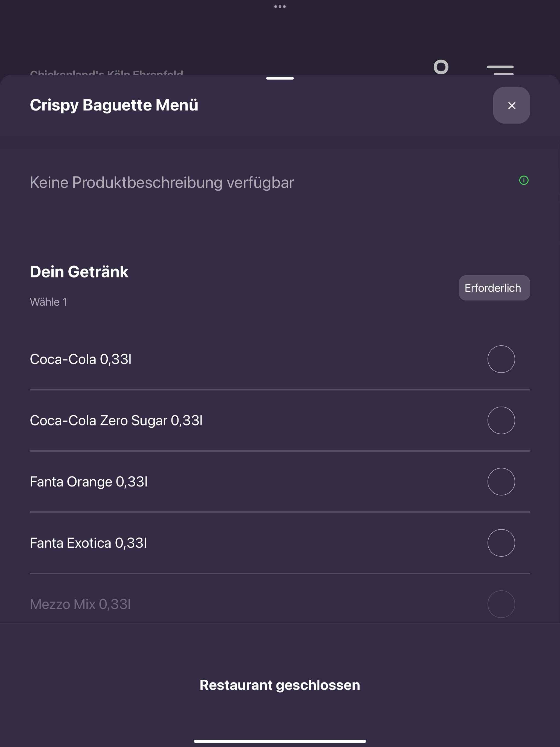Open the hamburger menu icon
Screen dimensions: 560x747
click(x=500, y=69)
